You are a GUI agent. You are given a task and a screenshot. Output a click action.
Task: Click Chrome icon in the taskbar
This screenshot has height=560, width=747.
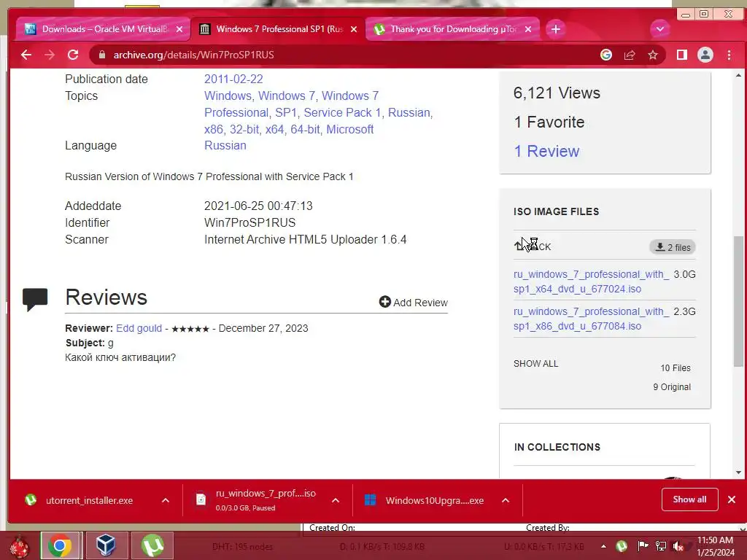[x=60, y=545]
